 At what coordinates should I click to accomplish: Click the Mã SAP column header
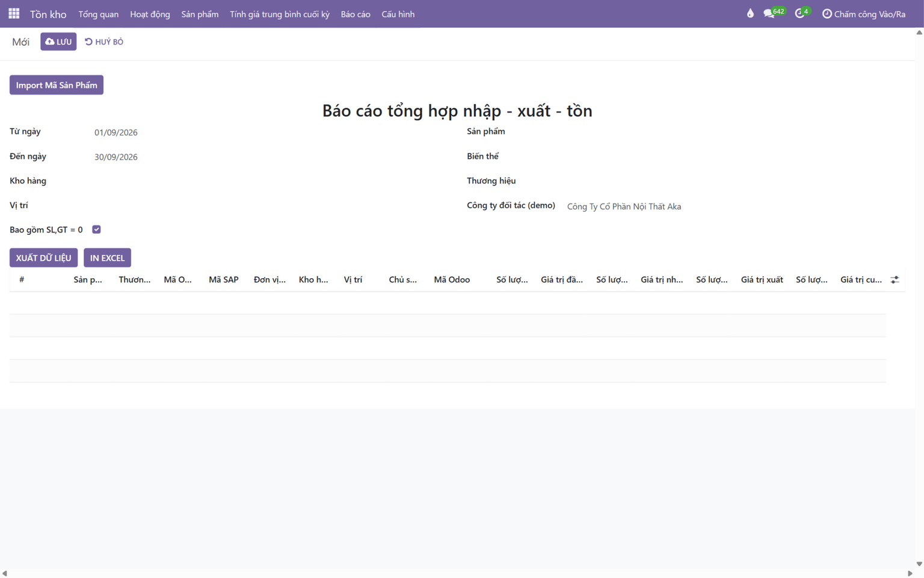click(224, 279)
